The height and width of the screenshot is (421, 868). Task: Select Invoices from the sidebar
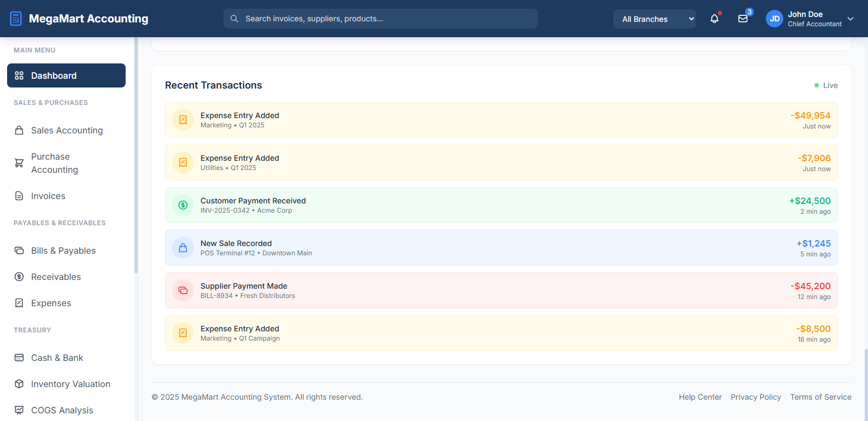pyautogui.click(x=48, y=196)
